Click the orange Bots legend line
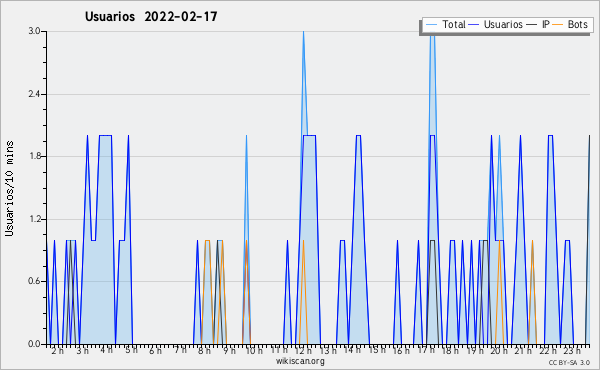Screen dimensions: 600x370 558,24
